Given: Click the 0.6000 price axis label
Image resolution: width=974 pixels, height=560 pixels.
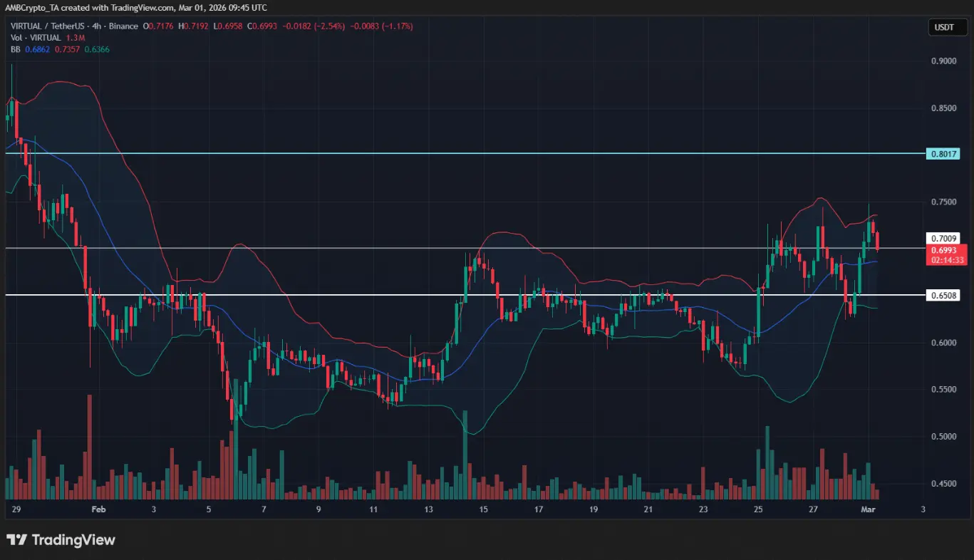Looking at the screenshot, I should tap(944, 343).
